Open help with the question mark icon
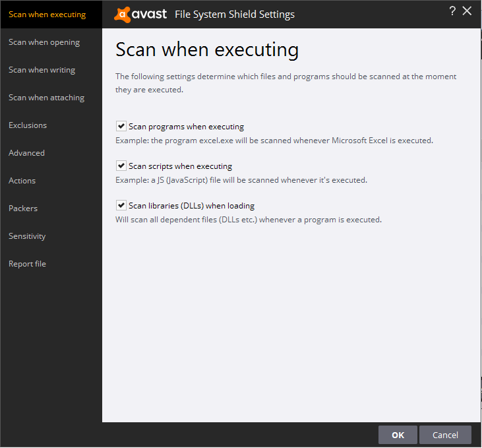The height and width of the screenshot is (448, 482). [452, 11]
